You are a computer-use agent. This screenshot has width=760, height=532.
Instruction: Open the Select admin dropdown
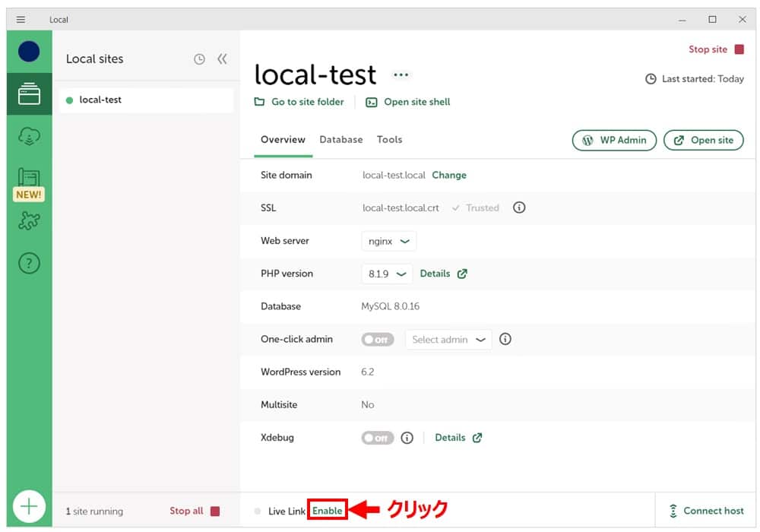(448, 340)
